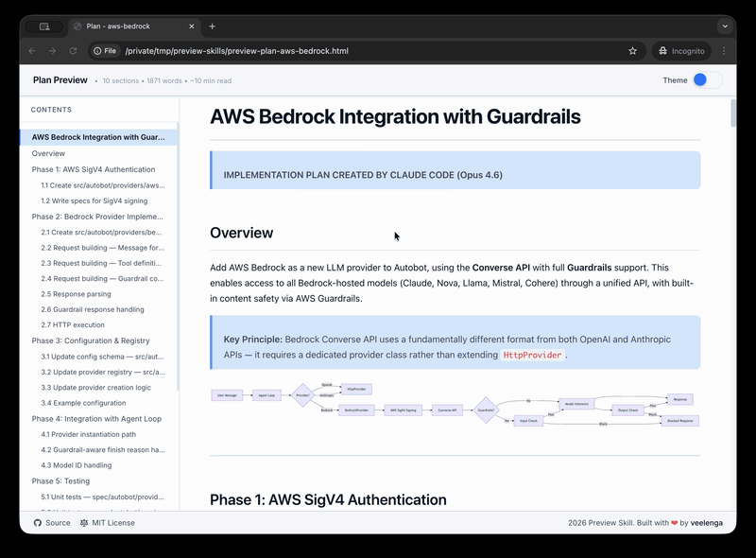The height and width of the screenshot is (558, 756).
Task: Open section 5.1 Unit tests — spec/autobot
Action: pos(102,497)
